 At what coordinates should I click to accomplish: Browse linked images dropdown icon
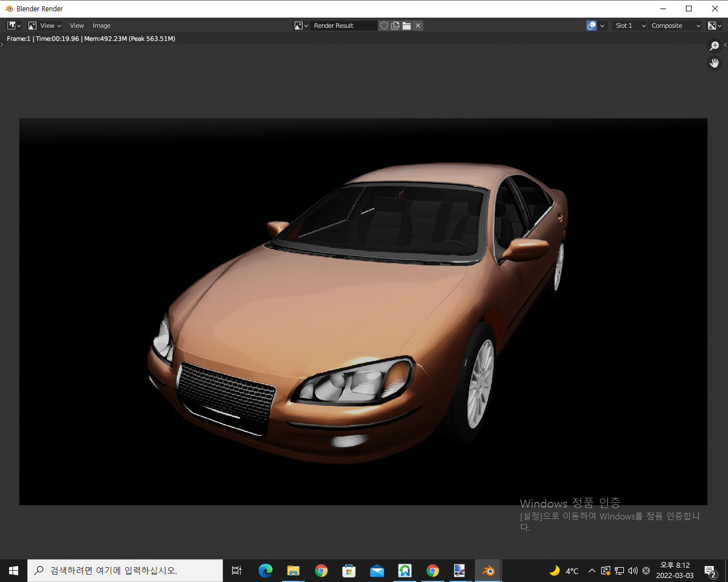pos(301,26)
